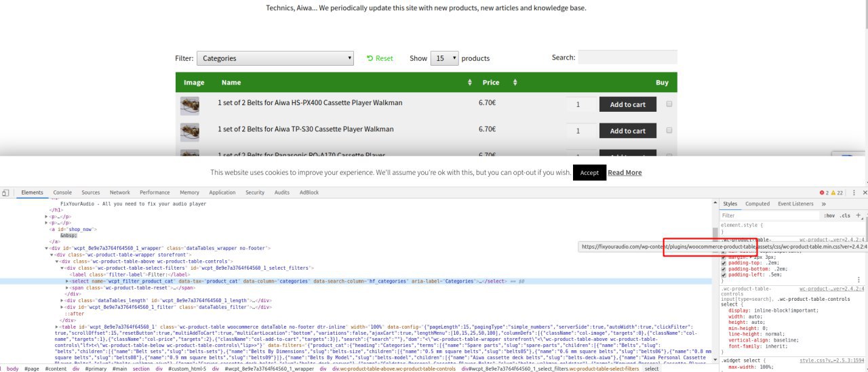Open the Show 15 products dropdown
Image resolution: width=868 pixels, height=372 pixels.
[445, 58]
